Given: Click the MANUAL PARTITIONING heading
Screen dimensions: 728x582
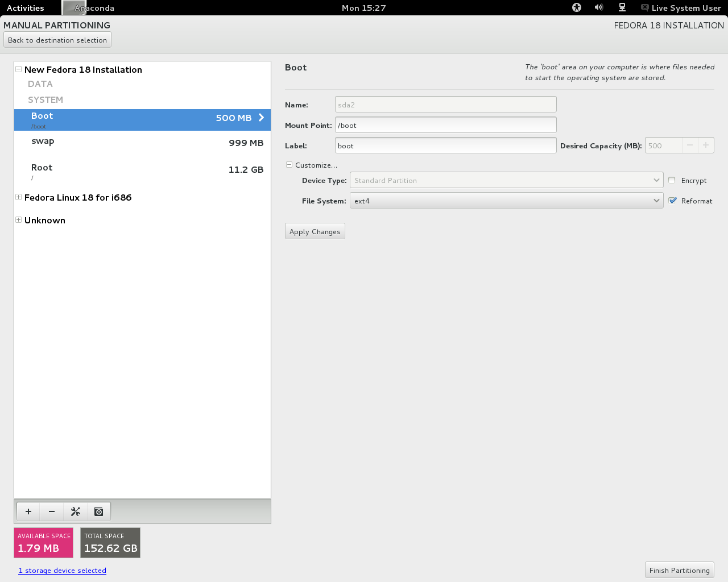Looking at the screenshot, I should [x=57, y=26].
